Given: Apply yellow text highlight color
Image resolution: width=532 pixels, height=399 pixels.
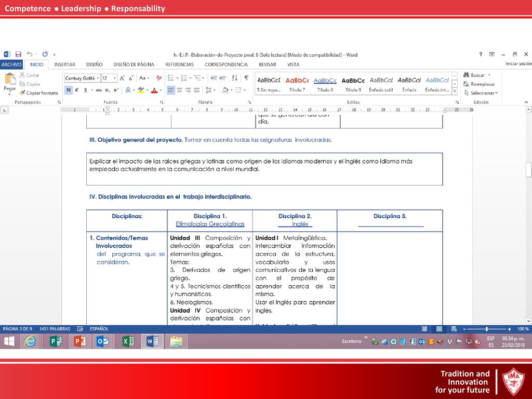Looking at the screenshot, I should (140, 90).
